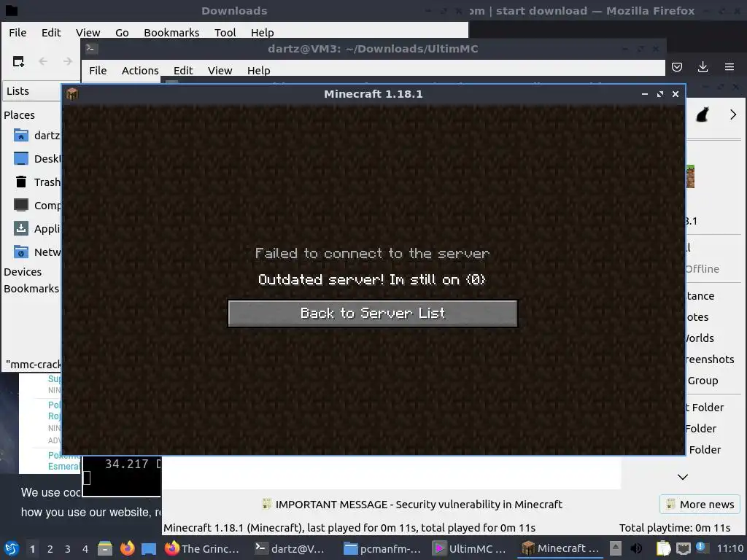Open the LXQt start menu icon
Image resolution: width=747 pixels, height=560 pixels.
tap(12, 548)
